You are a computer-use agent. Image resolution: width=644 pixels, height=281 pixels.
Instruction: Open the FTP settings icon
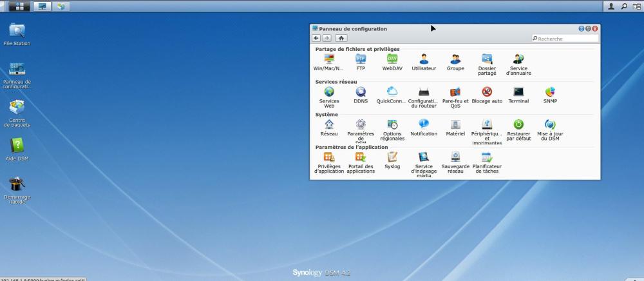coord(361,63)
